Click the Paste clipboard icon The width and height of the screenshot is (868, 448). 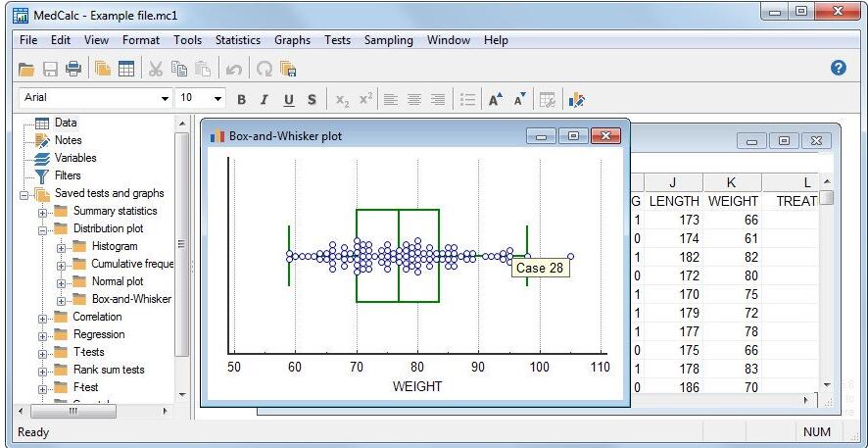[x=203, y=69]
